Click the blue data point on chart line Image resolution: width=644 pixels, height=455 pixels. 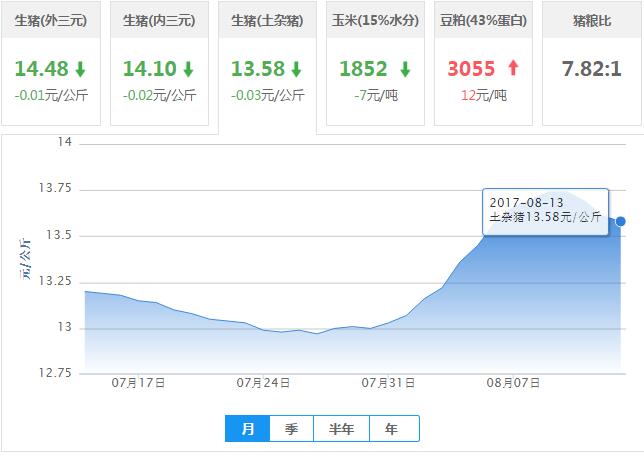tap(621, 221)
